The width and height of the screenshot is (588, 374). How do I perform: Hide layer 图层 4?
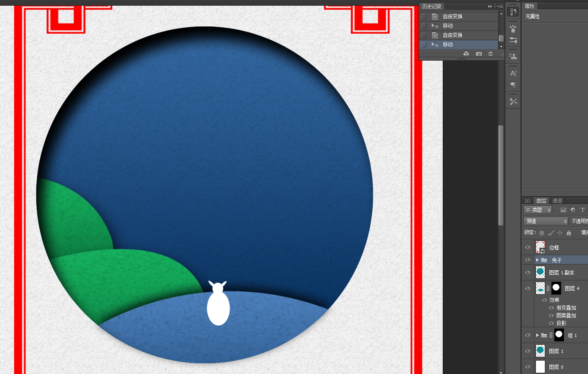[x=528, y=288]
